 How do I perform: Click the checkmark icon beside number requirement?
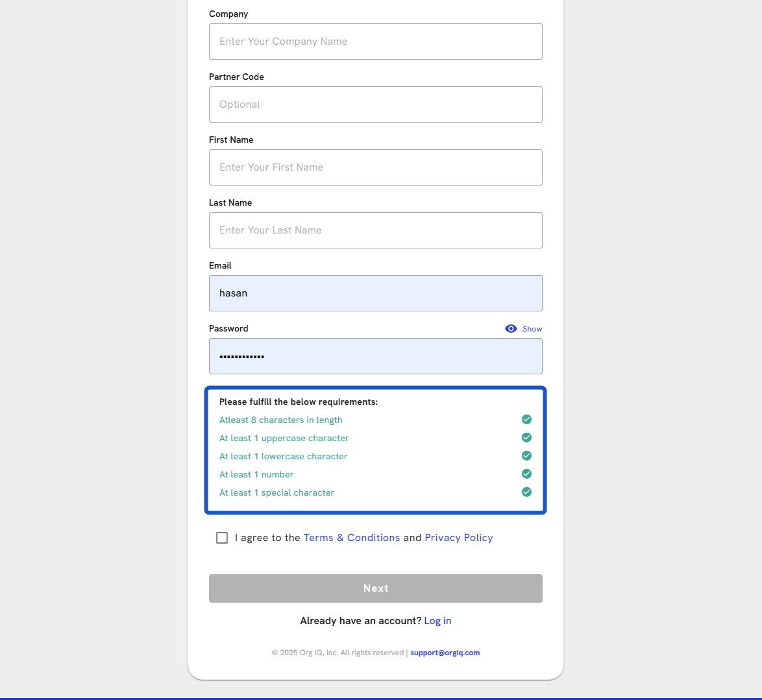(526, 474)
